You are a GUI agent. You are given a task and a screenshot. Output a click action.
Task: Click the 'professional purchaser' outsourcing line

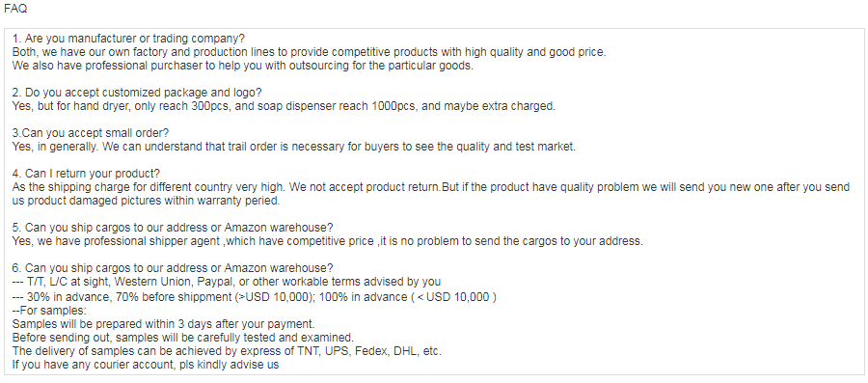[242, 66]
